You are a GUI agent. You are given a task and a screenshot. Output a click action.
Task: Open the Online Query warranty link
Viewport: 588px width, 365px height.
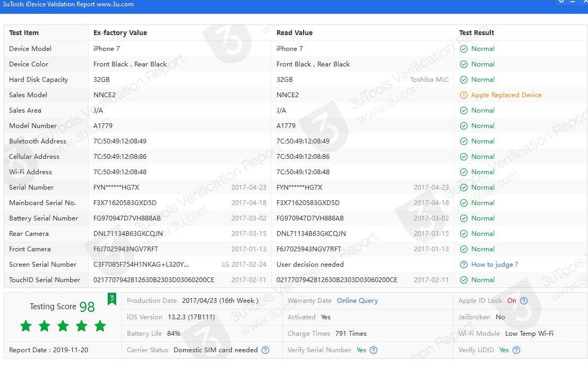click(x=357, y=301)
